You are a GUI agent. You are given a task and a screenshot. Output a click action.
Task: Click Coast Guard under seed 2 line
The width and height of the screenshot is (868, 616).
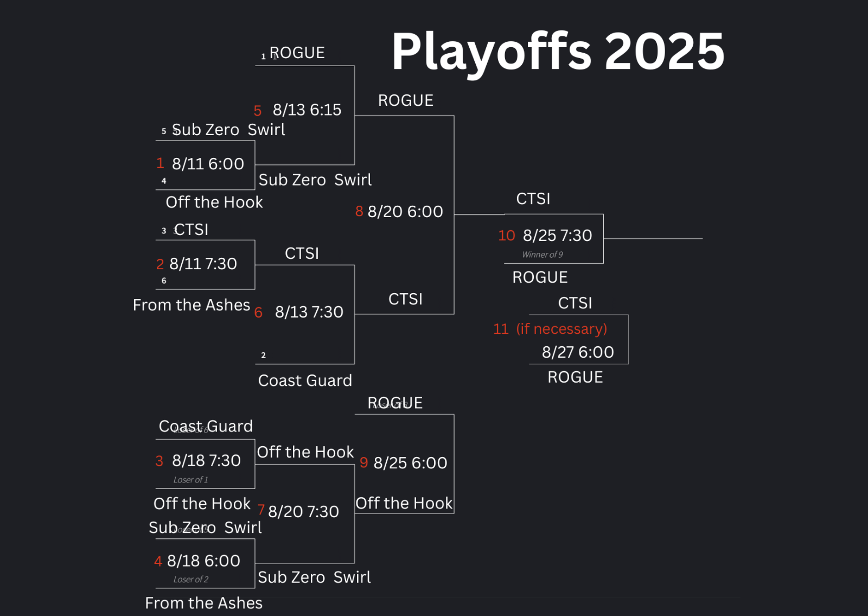(305, 380)
